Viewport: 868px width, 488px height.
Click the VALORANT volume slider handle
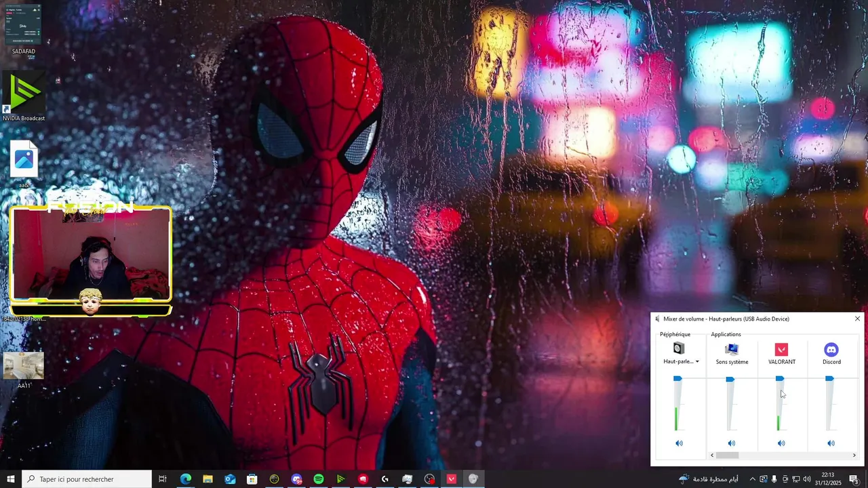(780, 379)
